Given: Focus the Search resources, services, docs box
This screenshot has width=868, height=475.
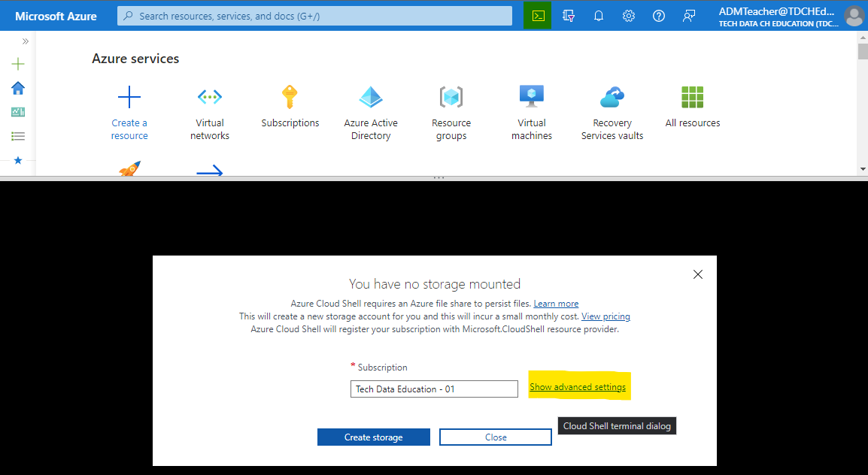Looking at the screenshot, I should (314, 16).
